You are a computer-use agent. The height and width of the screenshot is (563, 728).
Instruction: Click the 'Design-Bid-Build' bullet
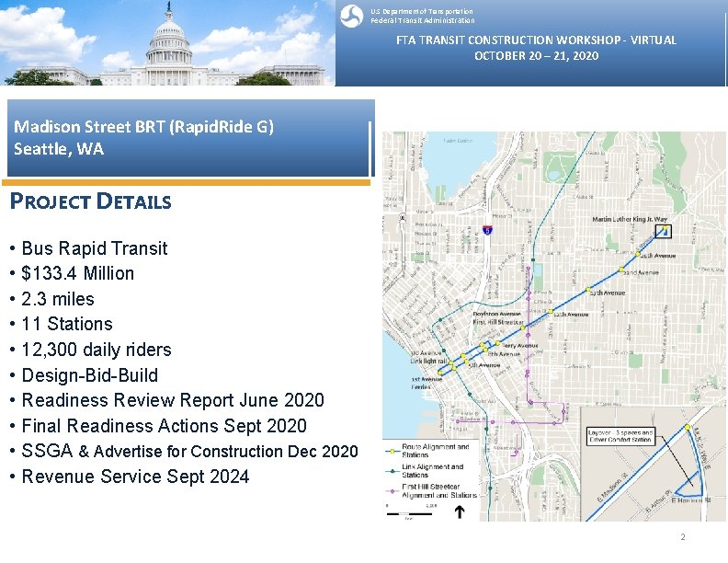tap(89, 374)
